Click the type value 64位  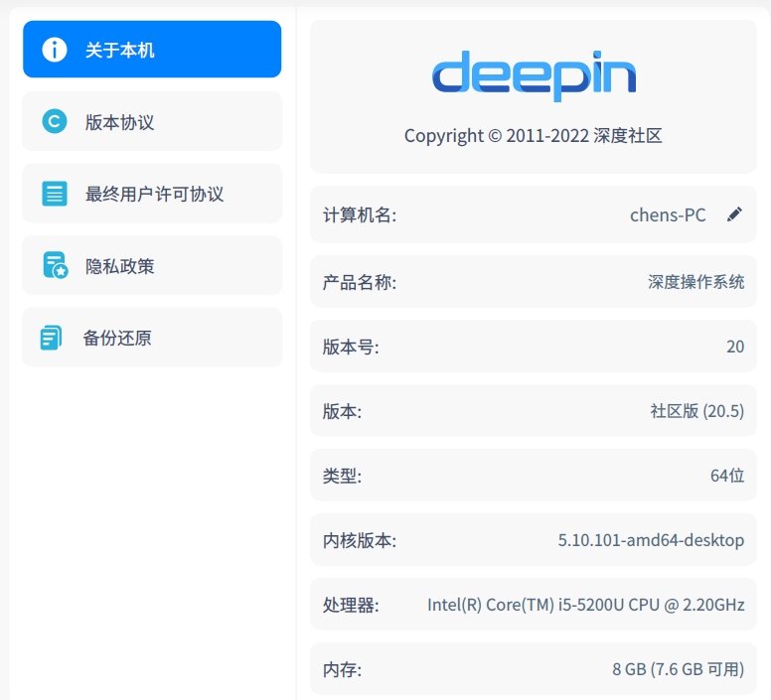click(727, 476)
